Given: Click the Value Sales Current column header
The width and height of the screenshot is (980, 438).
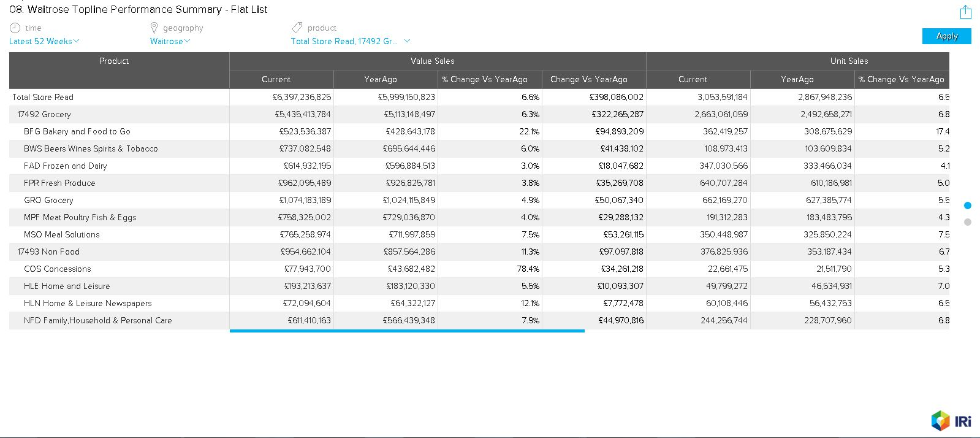Looking at the screenshot, I should pyautogui.click(x=281, y=79).
